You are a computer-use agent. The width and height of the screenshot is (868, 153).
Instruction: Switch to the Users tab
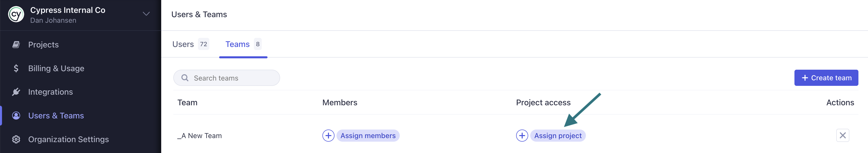[x=182, y=44]
